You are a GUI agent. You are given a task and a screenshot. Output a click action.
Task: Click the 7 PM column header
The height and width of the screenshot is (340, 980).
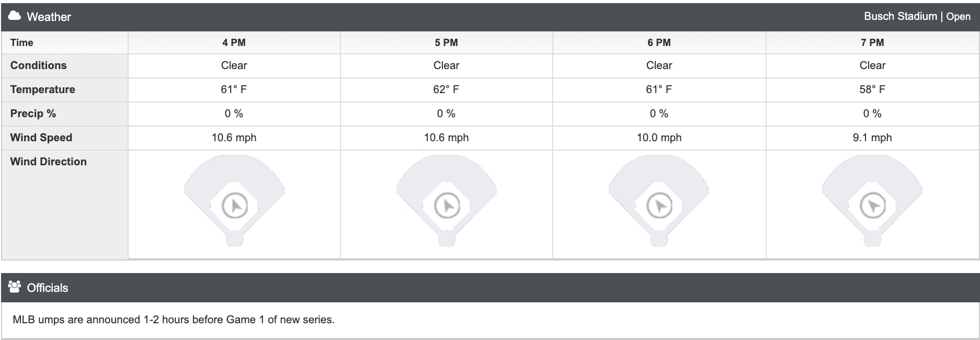(x=872, y=43)
